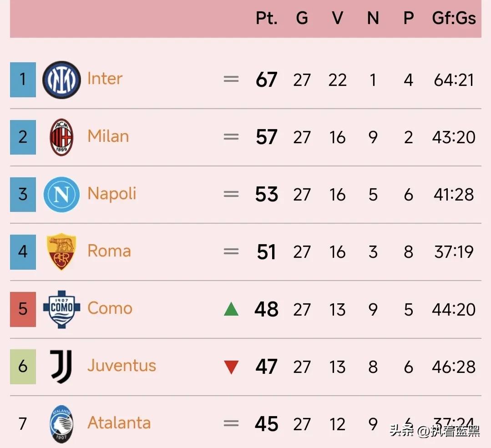Click the V wins column header
The image size is (491, 448).
[x=337, y=18]
